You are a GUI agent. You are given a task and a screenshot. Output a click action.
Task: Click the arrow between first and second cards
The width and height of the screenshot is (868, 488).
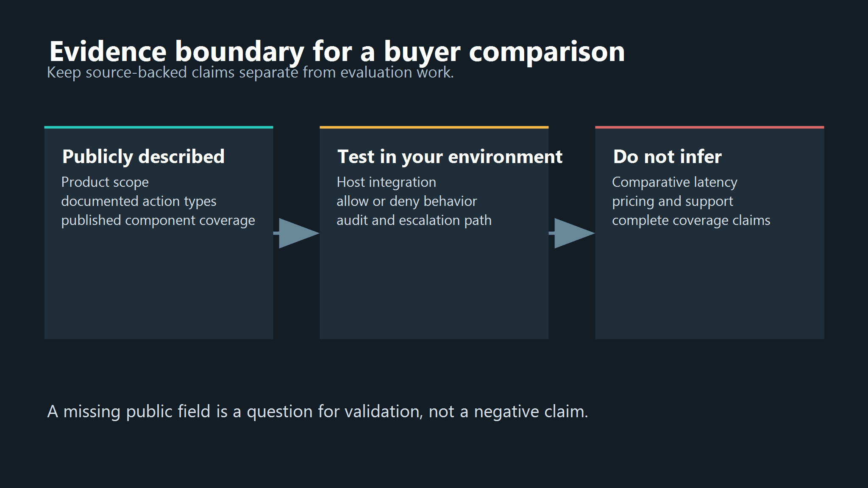[x=297, y=233]
